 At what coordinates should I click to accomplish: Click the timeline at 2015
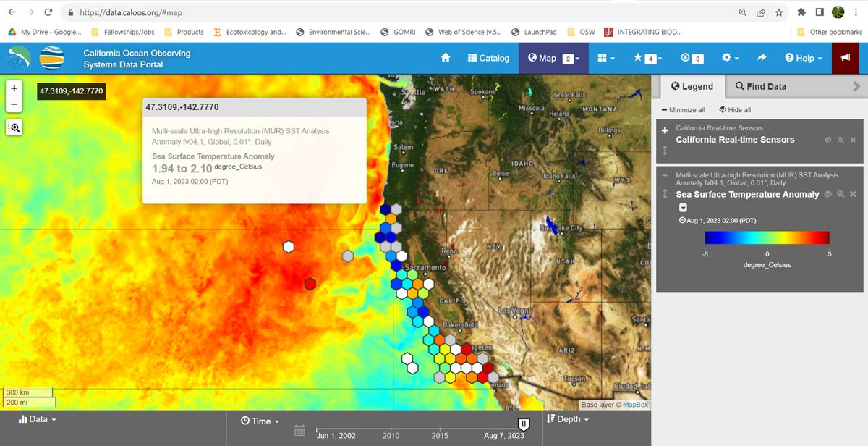pyautogui.click(x=440, y=436)
